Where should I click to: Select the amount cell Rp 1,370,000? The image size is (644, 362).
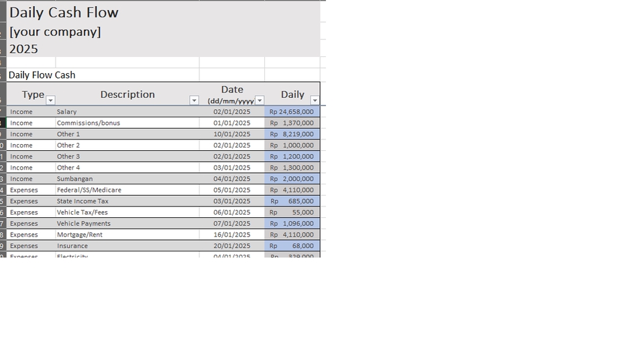pos(292,123)
